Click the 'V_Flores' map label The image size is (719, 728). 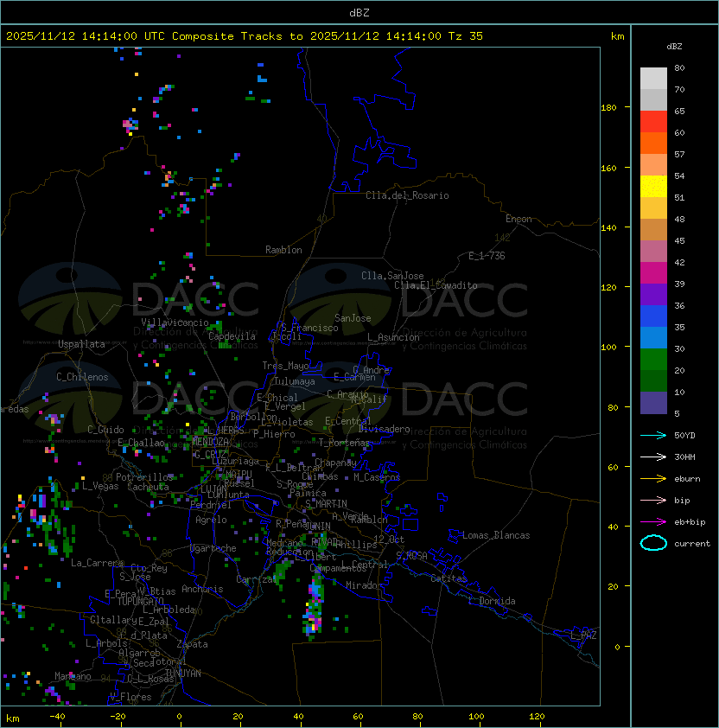coord(130,697)
